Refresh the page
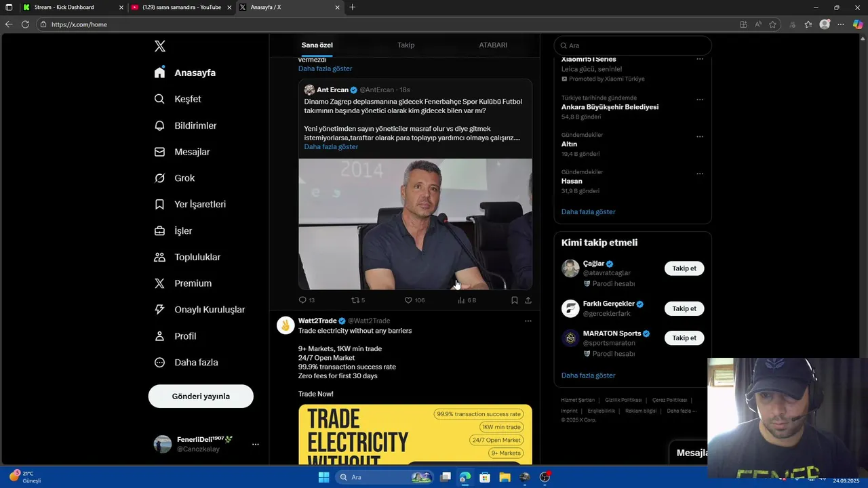The height and width of the screenshot is (488, 868). [x=25, y=24]
